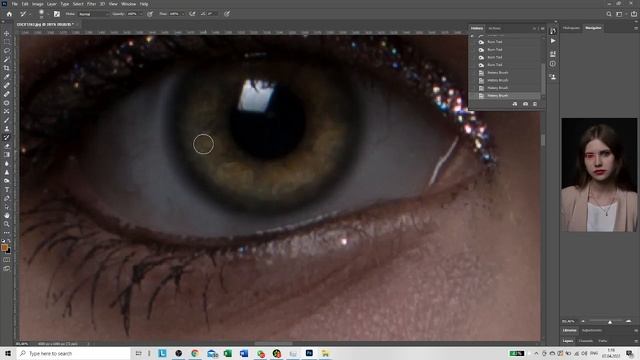
Task: Click the Type here to search box
Action: pos(74,353)
